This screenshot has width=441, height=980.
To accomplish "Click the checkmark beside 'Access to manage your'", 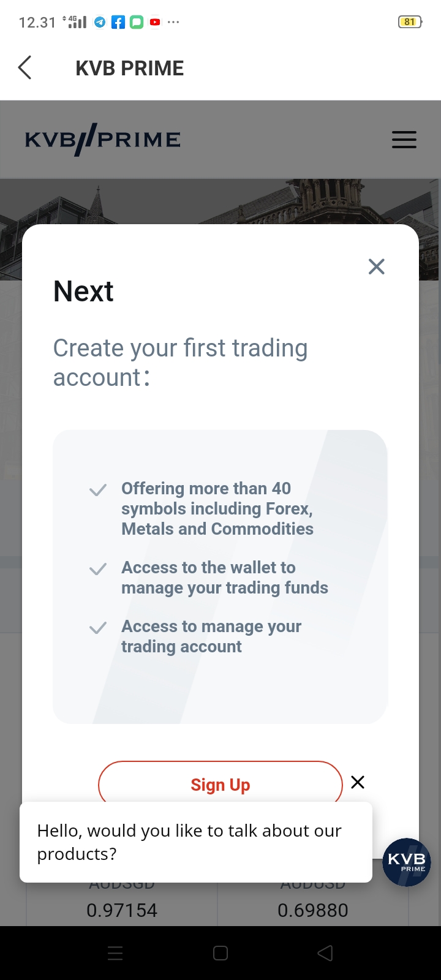I will (98, 628).
